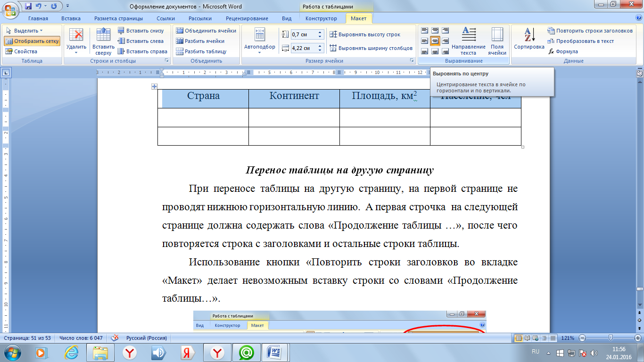This screenshot has width=644, height=362.
Task: Increase row height with up spinner
Action: [x=321, y=33]
